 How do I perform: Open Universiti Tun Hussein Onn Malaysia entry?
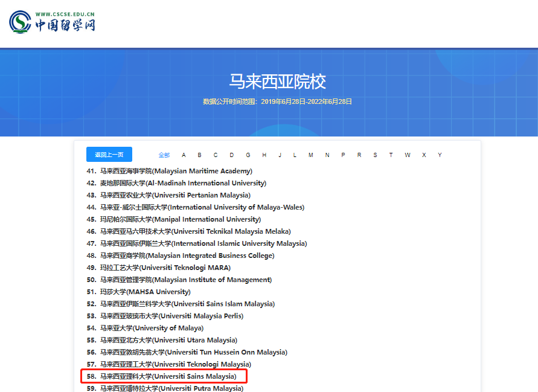187,352
